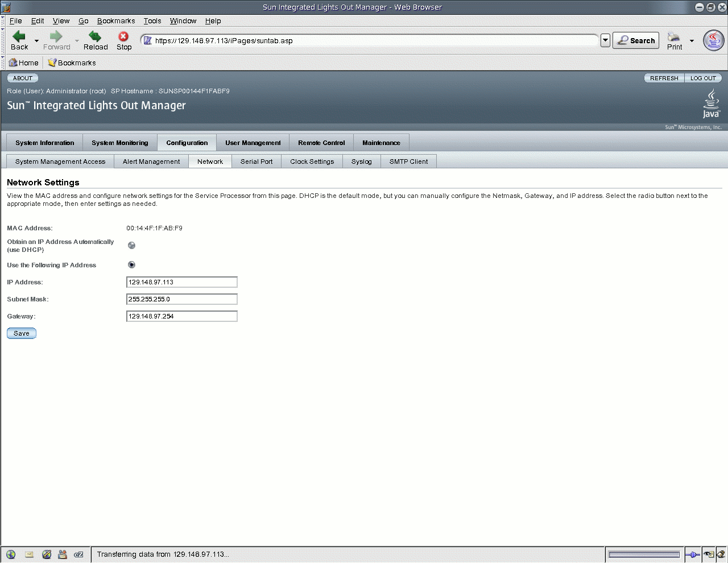Switch to System Information tab

click(45, 143)
